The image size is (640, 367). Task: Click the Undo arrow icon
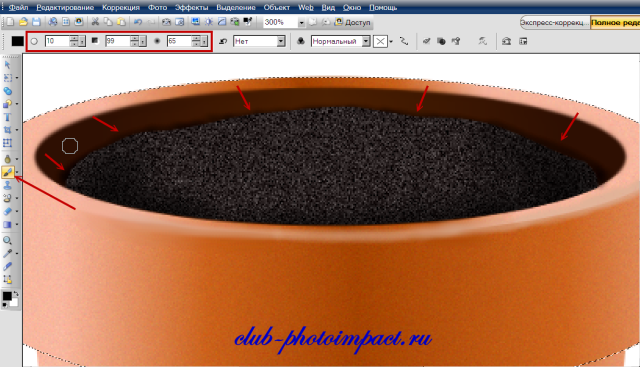coord(138,22)
